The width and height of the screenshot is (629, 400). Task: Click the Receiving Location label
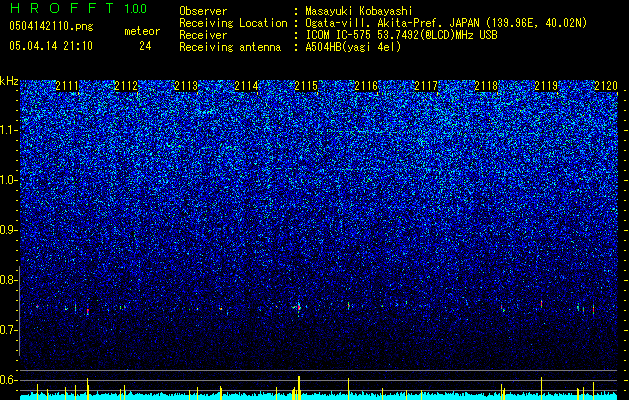[233, 23]
